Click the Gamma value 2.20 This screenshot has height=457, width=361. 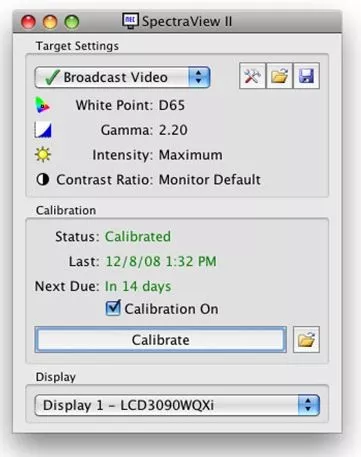point(173,130)
